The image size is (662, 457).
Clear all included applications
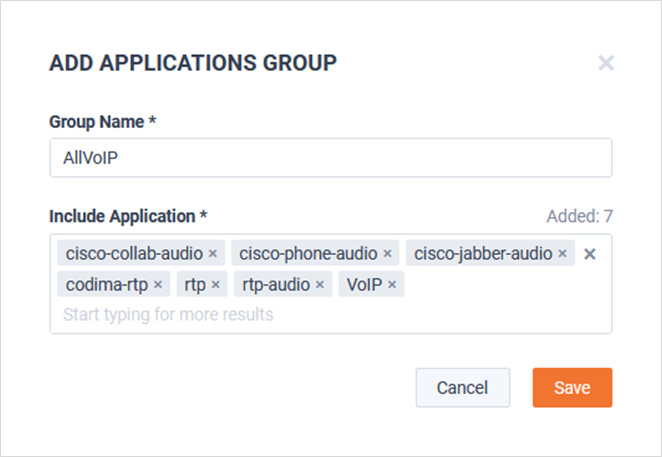(x=589, y=254)
